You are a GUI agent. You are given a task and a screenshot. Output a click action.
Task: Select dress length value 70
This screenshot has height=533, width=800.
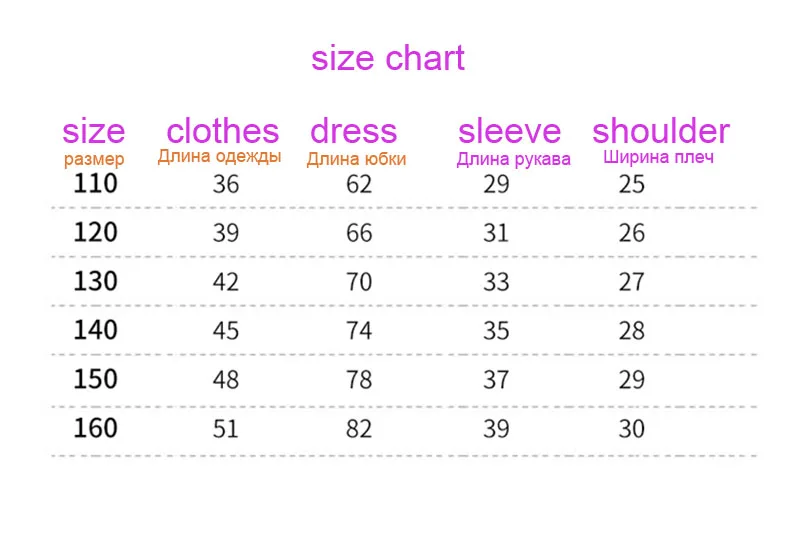(x=359, y=282)
